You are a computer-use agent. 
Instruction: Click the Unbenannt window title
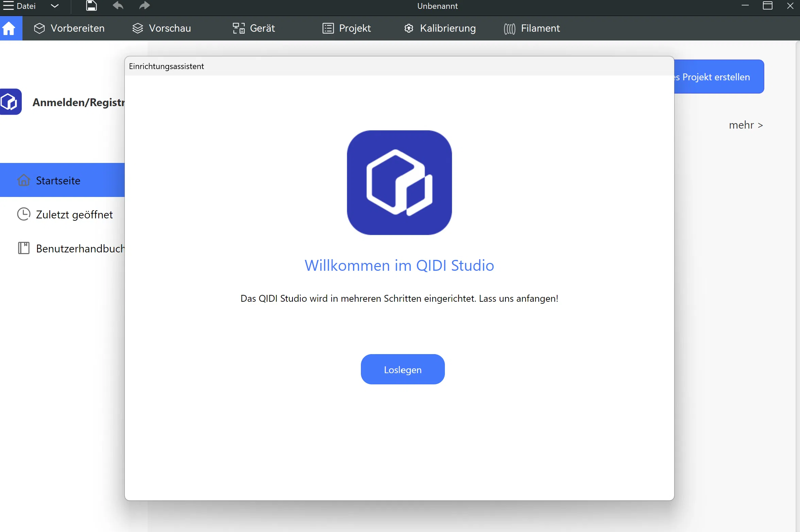437,6
